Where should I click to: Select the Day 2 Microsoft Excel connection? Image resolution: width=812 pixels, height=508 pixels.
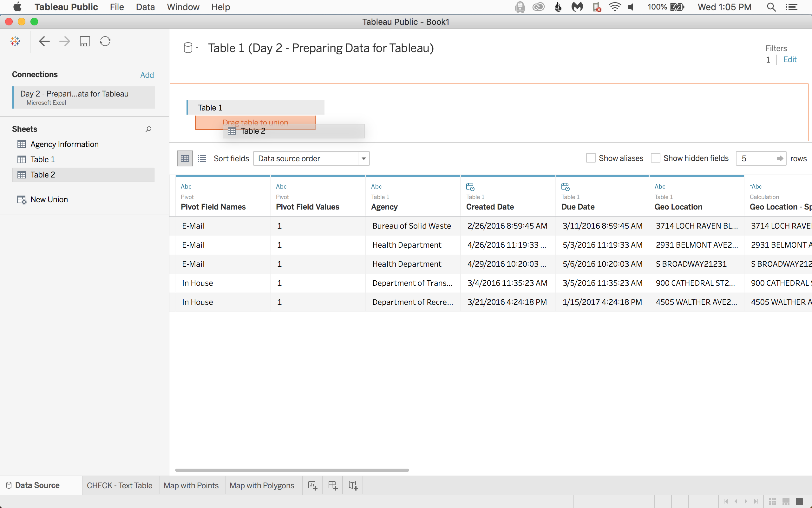coord(83,97)
